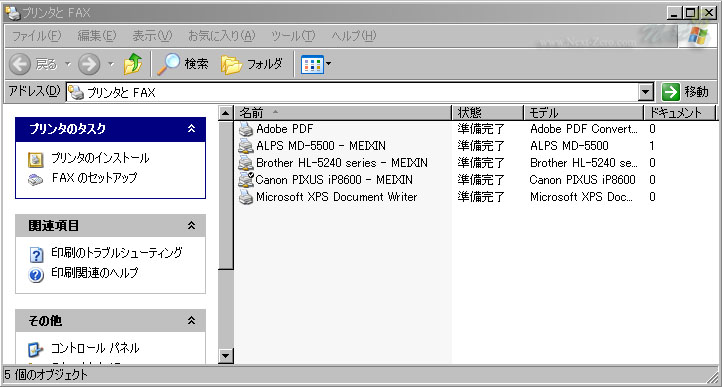Viewport: 722px width, 387px height.
Task: Select ALPS MD-5500 - MEIXIN name
Action: pyautogui.click(x=321, y=146)
